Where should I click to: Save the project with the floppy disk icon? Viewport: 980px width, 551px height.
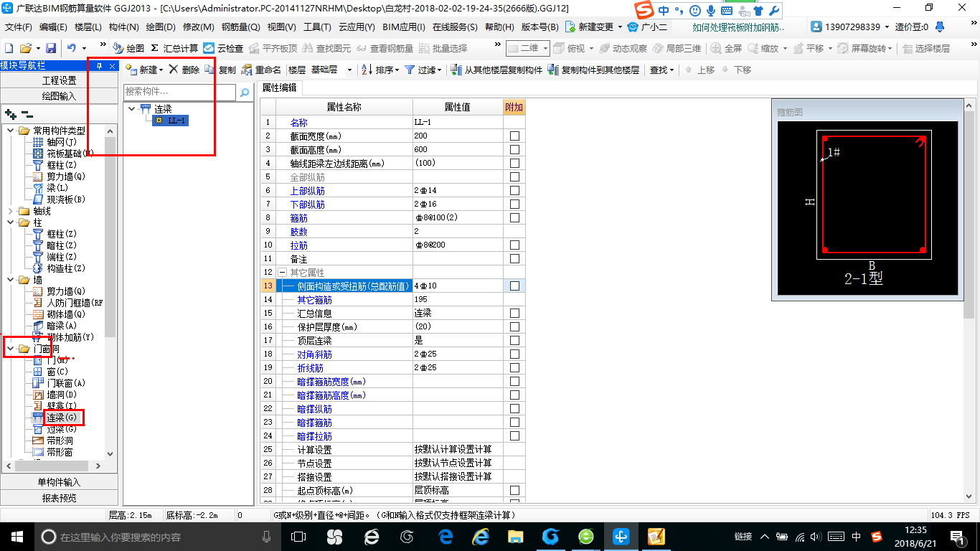coord(51,48)
